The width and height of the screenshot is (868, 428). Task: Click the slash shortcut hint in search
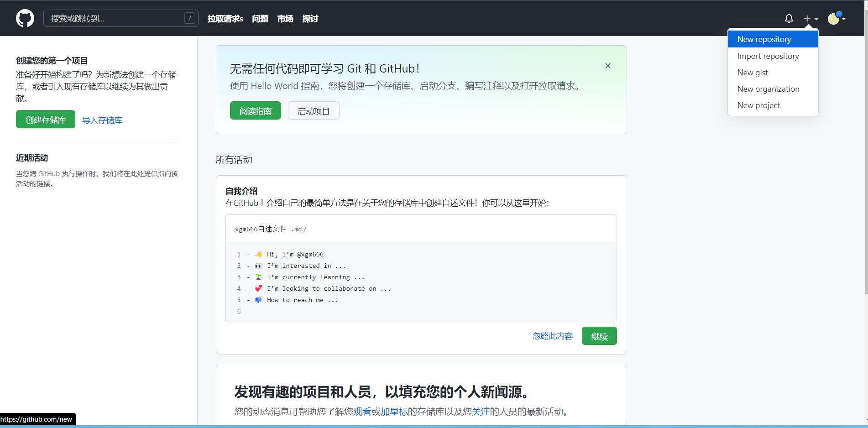(x=190, y=18)
